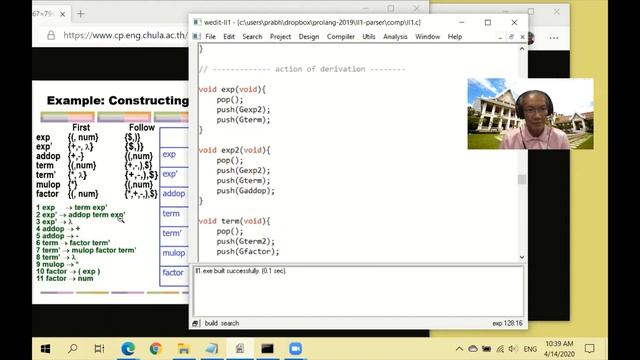This screenshot has width=640, height=360.
Task: Open the Help menu in wedit
Action: tap(455, 37)
